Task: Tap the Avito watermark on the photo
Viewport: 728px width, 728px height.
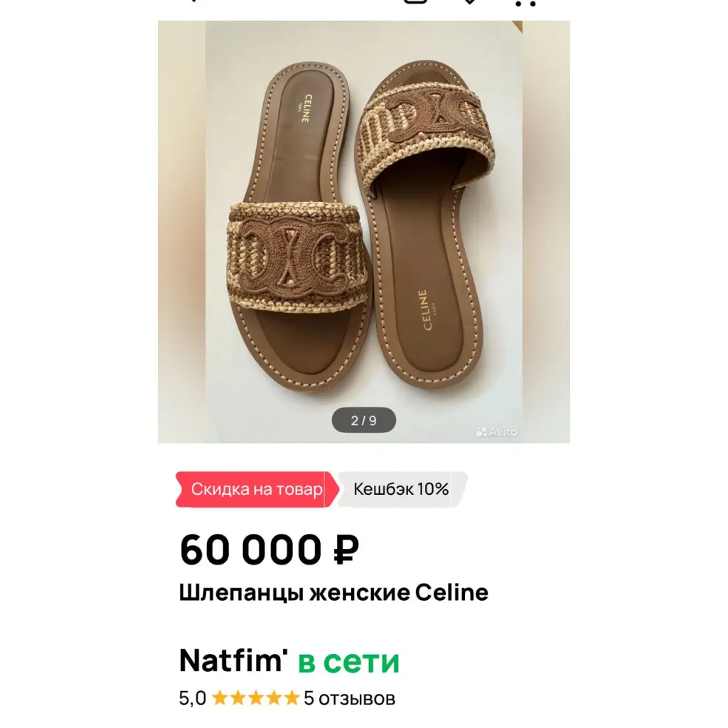Action: pyautogui.click(x=496, y=432)
